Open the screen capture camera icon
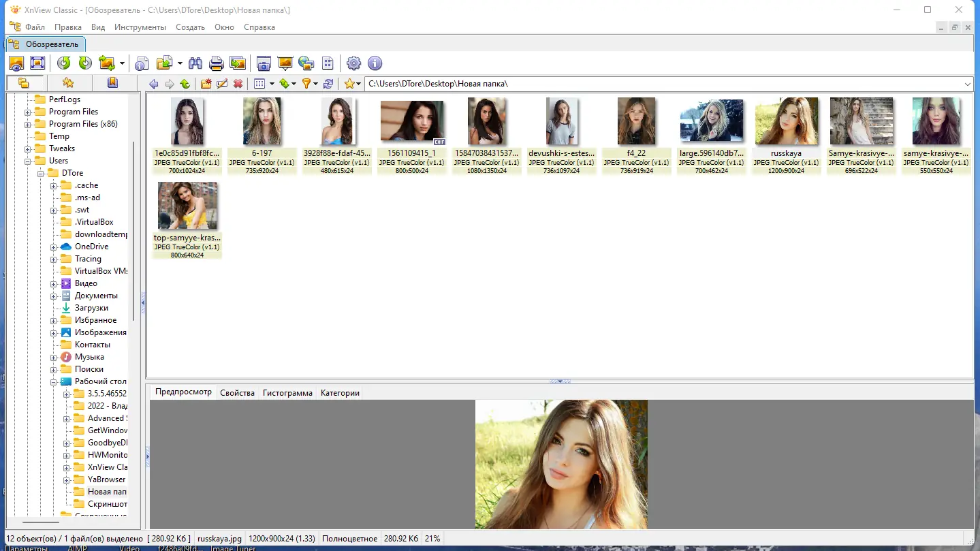This screenshot has width=980, height=551. (264, 63)
